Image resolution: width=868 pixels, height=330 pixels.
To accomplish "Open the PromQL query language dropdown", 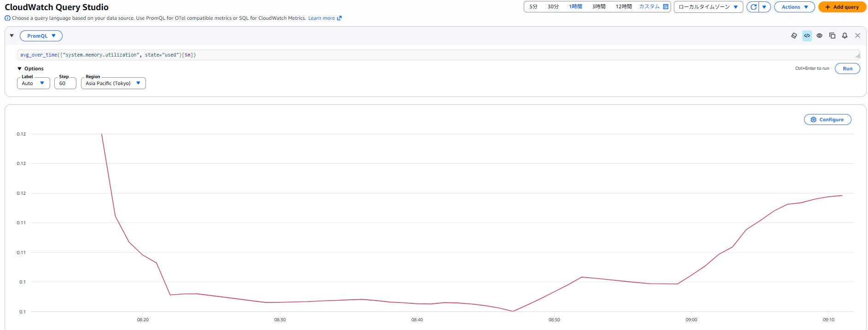I will pyautogui.click(x=41, y=36).
